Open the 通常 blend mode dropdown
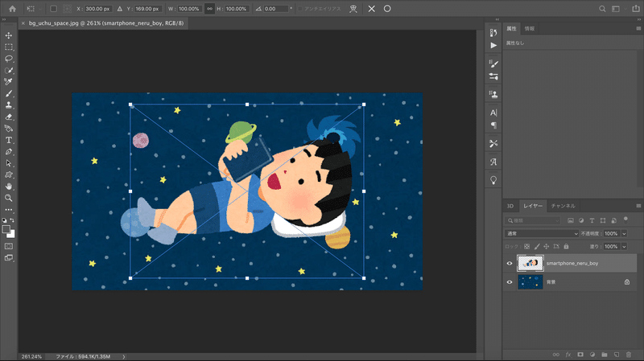 (543, 233)
